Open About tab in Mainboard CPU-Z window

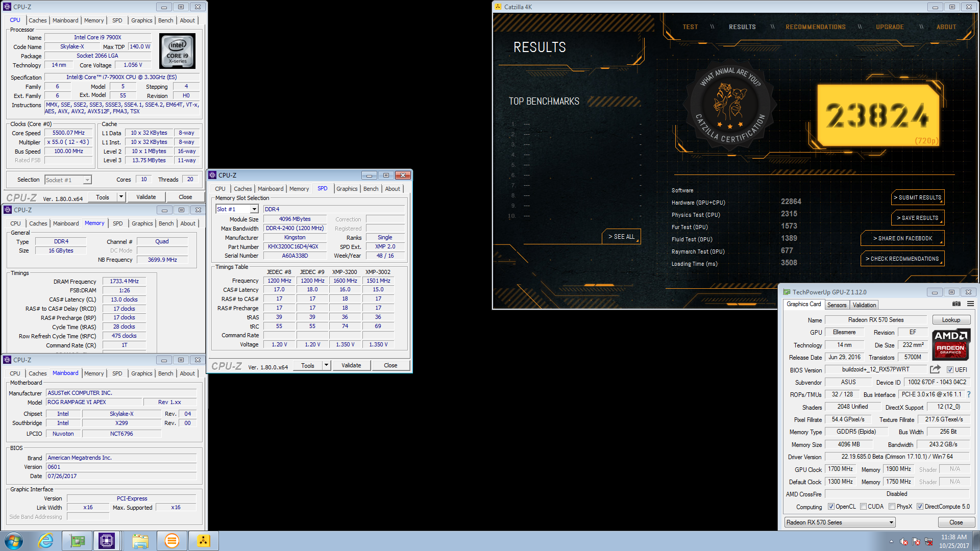pos(187,373)
